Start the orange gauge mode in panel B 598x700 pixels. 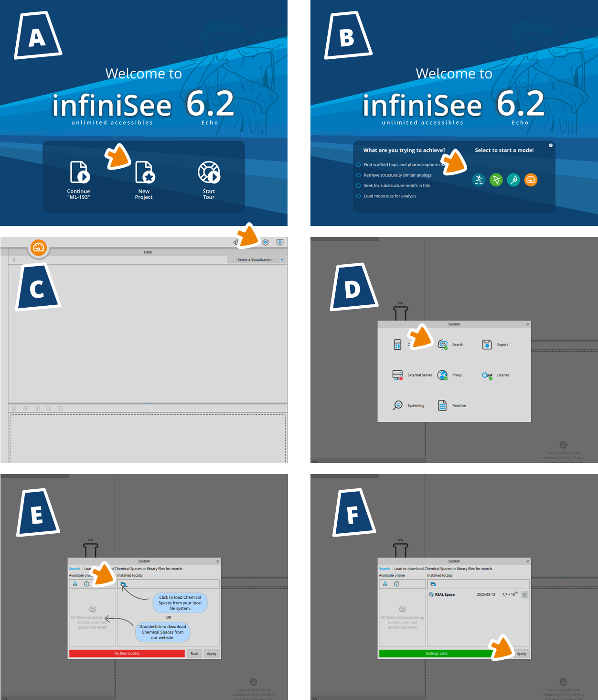point(531,180)
